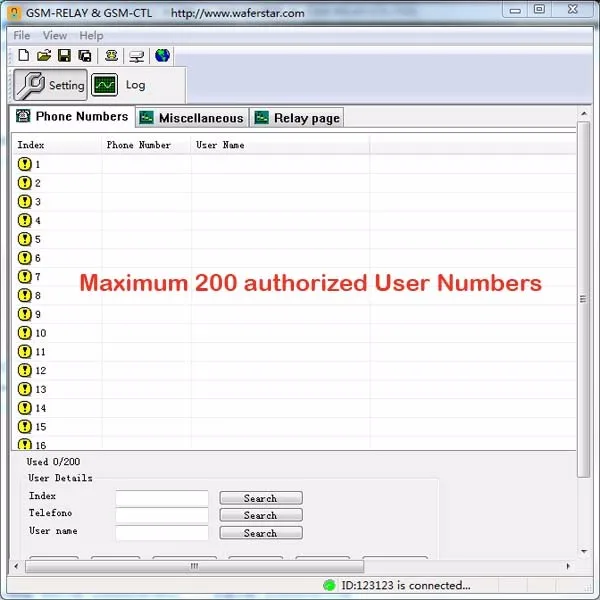600x600 pixels.
Task: Select the warning icon of row 1
Action: 24,164
